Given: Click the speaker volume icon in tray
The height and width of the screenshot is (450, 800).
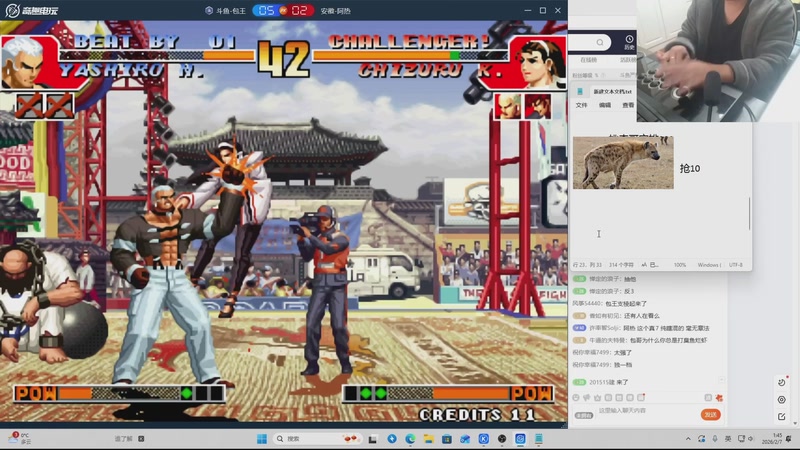Looking at the screenshot, I should [750, 439].
